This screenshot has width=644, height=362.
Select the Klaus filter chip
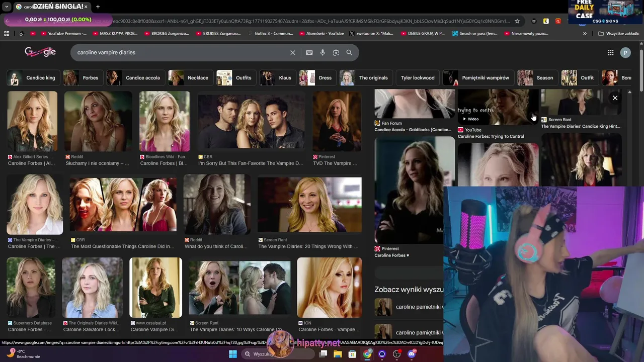(x=277, y=78)
